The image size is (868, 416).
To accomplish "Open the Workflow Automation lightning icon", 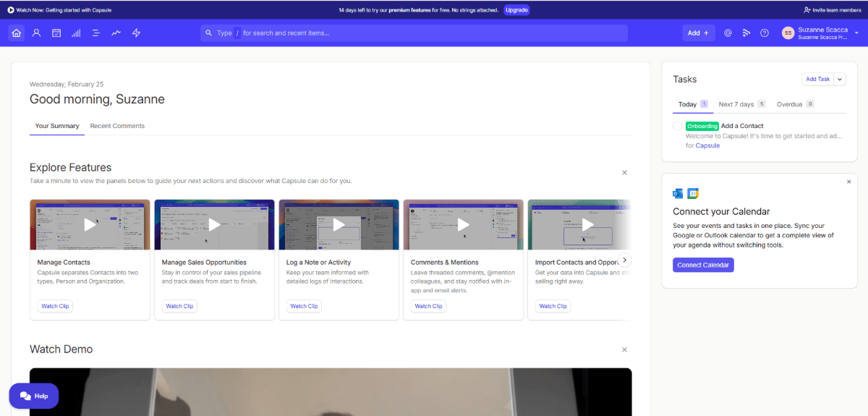I will tap(136, 33).
